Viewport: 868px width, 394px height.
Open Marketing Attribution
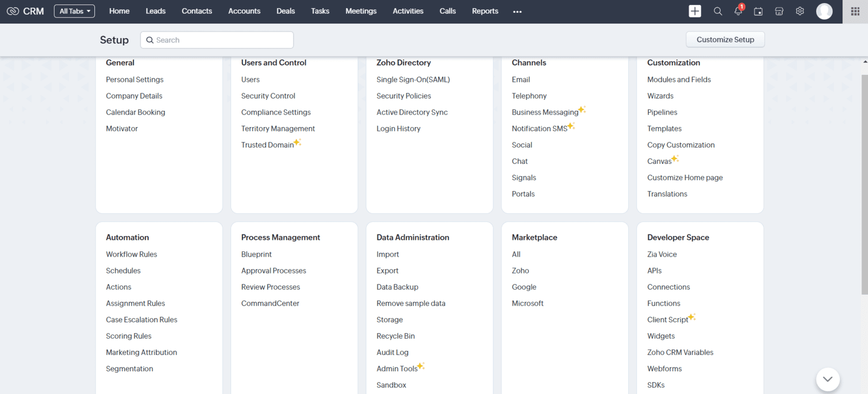(141, 352)
